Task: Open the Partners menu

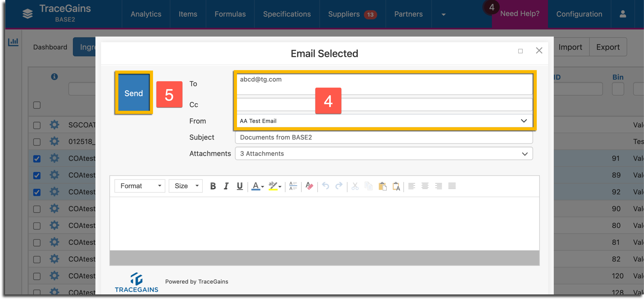Action: pyautogui.click(x=408, y=14)
